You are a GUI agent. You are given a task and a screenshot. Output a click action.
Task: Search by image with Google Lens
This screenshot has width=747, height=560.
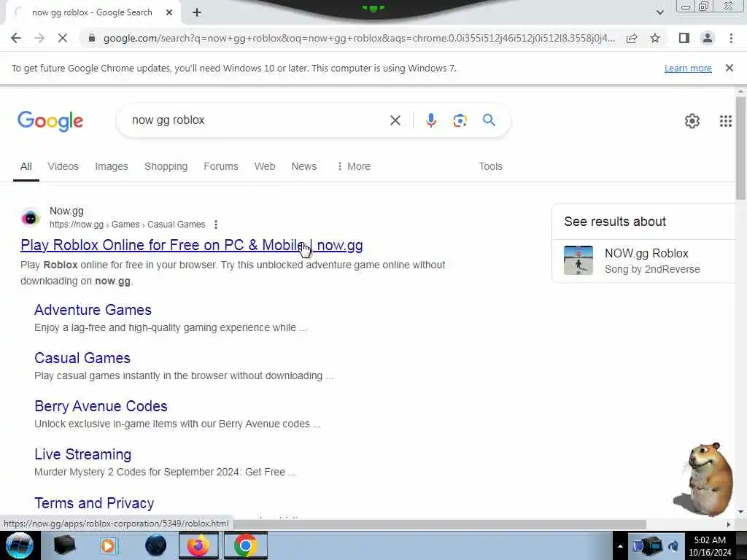[460, 120]
